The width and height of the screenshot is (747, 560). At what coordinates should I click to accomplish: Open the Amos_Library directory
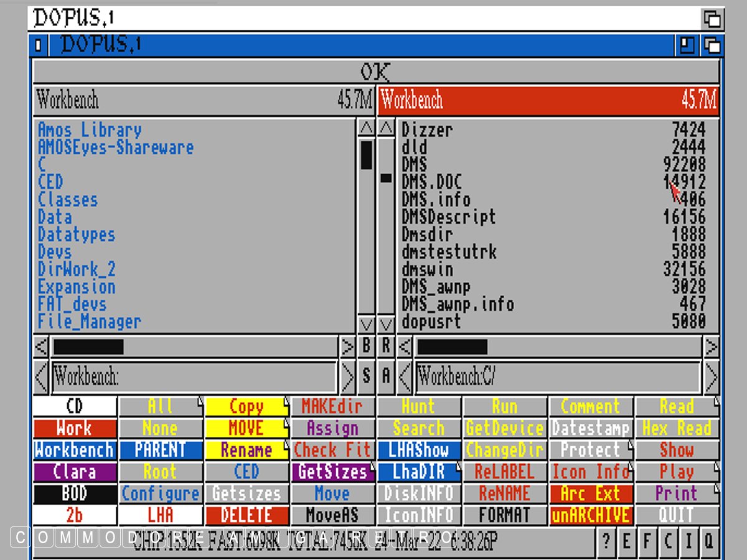90,130
